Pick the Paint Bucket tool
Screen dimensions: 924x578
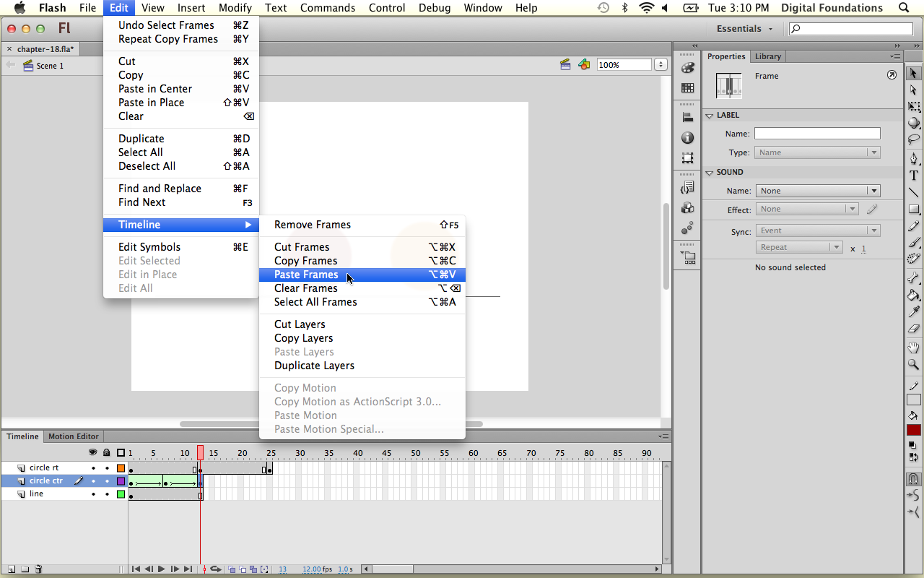coord(914,295)
